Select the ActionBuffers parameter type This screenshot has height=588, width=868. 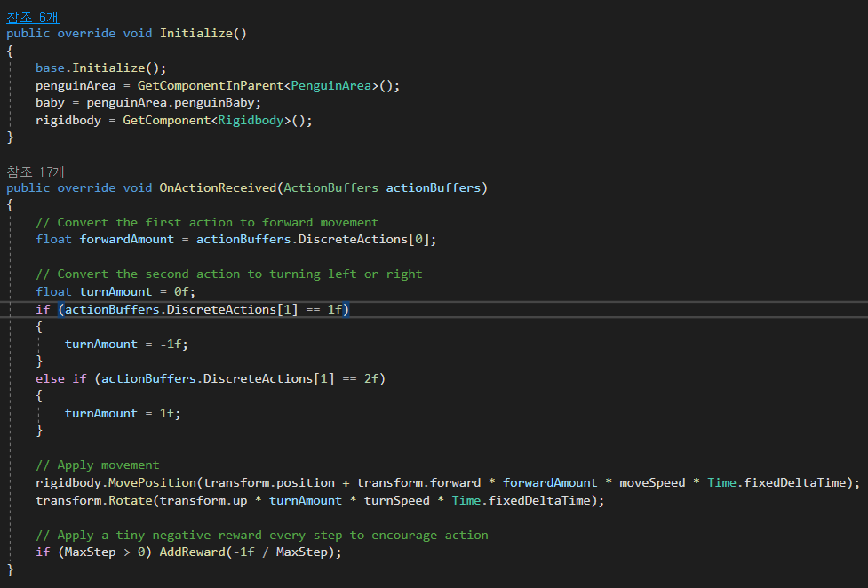331,187
